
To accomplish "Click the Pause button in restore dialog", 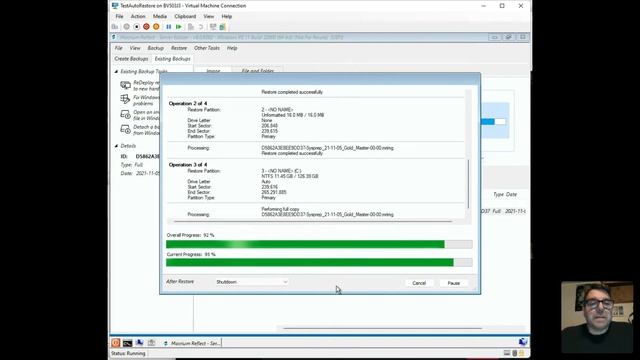I will (x=453, y=283).
